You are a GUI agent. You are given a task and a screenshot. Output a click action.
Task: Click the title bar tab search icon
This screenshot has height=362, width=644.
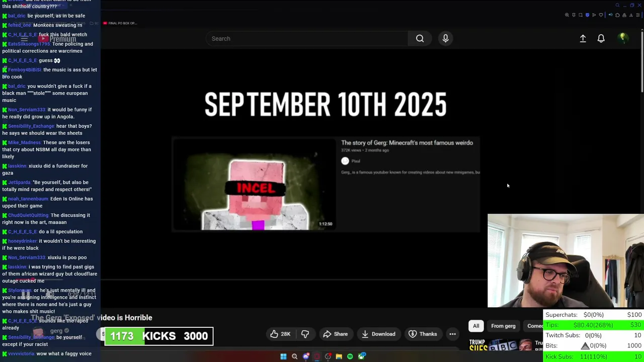617,5
